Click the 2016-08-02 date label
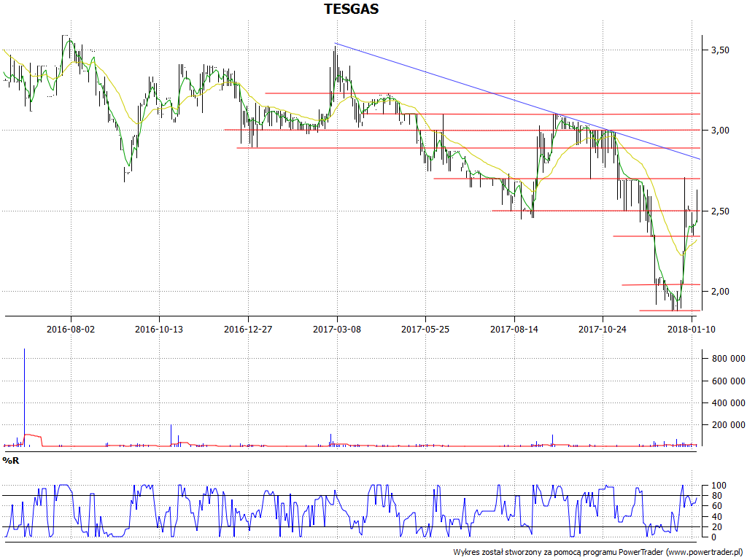 pyautogui.click(x=71, y=329)
